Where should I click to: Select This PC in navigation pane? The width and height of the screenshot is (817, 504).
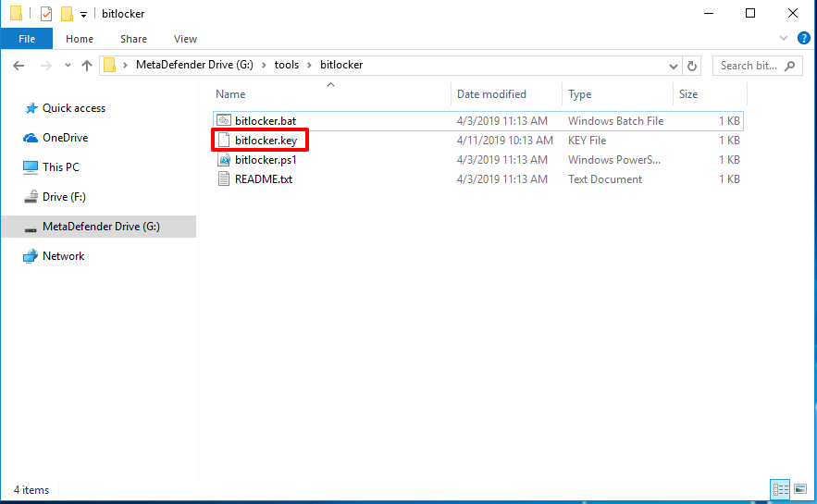(x=61, y=167)
